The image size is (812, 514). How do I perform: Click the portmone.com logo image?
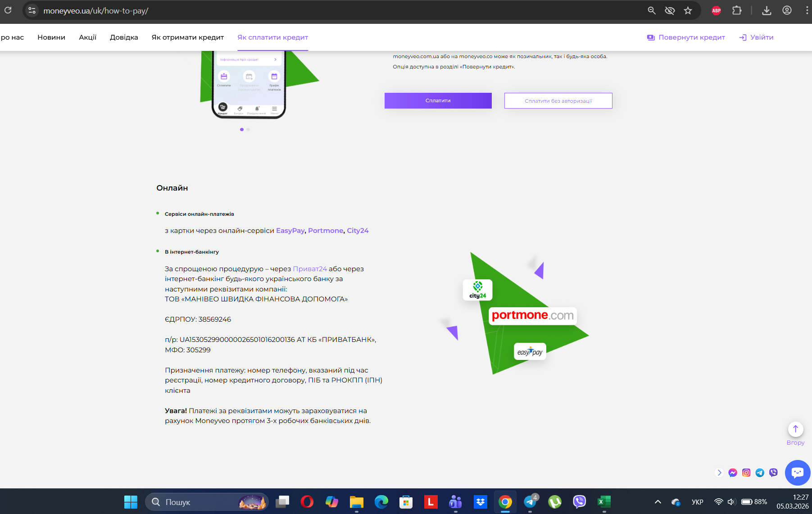(533, 315)
